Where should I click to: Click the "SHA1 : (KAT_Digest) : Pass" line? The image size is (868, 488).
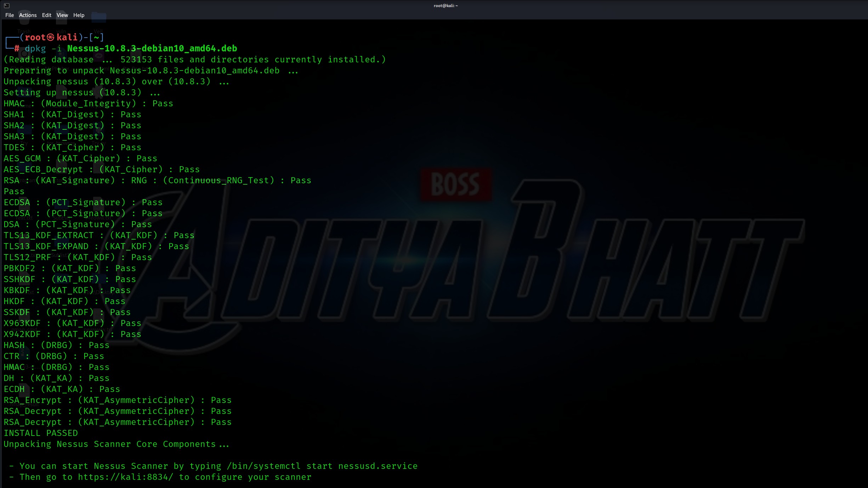[x=72, y=114]
